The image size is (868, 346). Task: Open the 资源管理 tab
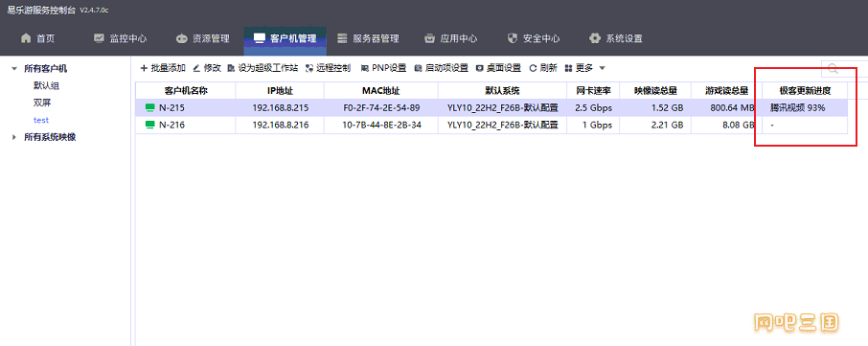(x=202, y=38)
